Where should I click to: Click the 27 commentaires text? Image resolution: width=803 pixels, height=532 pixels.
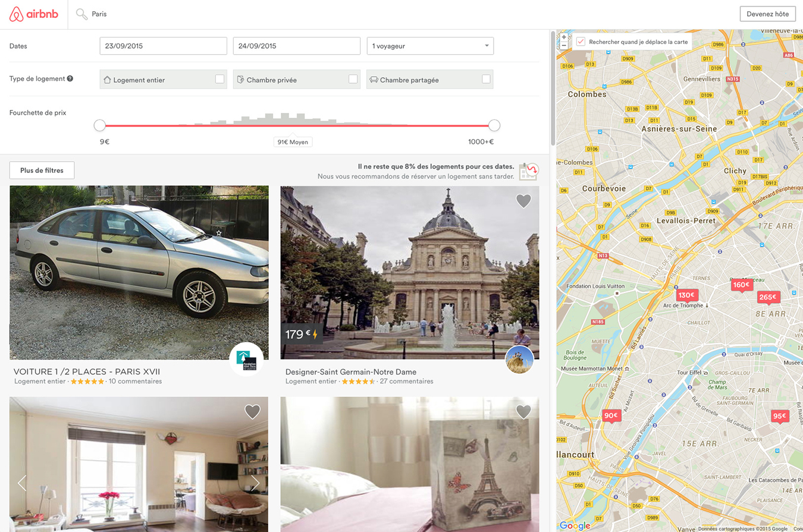tap(406, 382)
